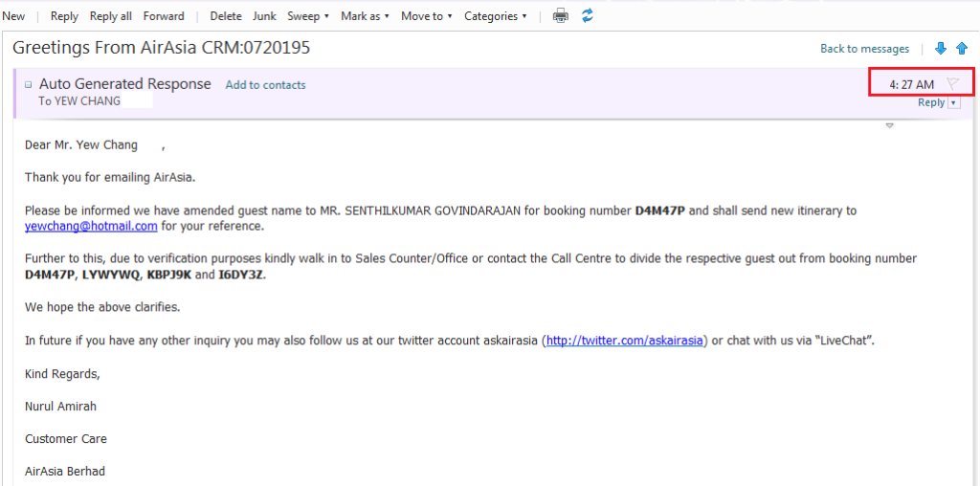Delete this message from the toolbar
The image size is (980, 486).
[x=226, y=16]
